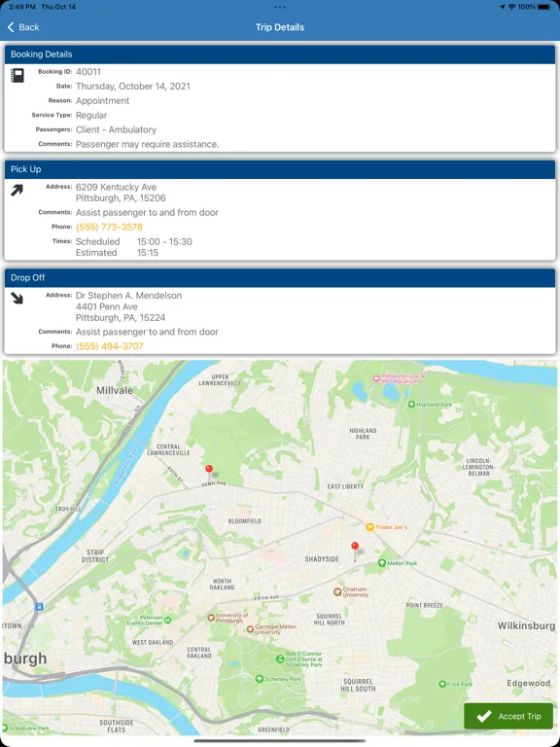Select the red map pin near Penn Ave
Viewport: 560px width, 747px height.
pyautogui.click(x=209, y=470)
